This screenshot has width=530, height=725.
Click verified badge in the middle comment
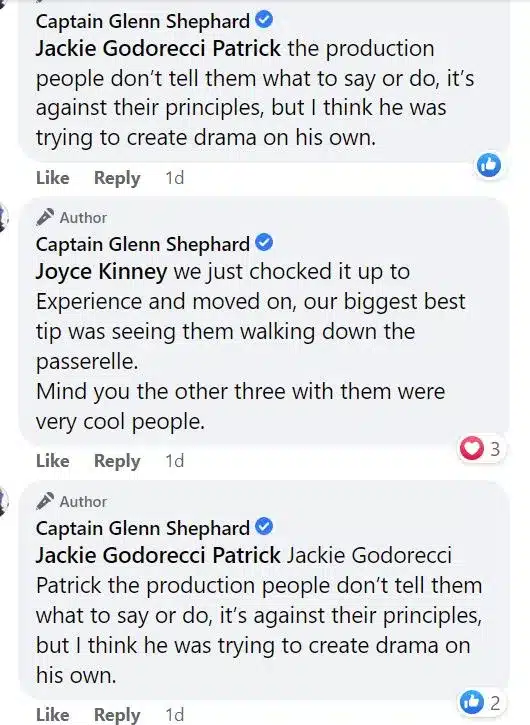pyautogui.click(x=265, y=243)
